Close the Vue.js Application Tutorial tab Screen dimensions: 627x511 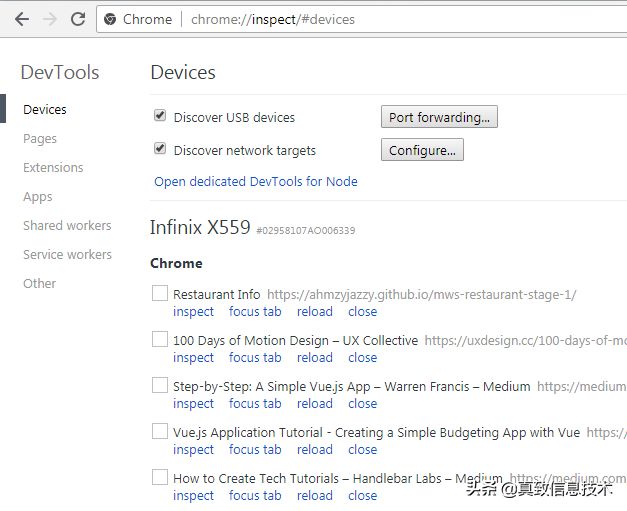[x=363, y=450]
